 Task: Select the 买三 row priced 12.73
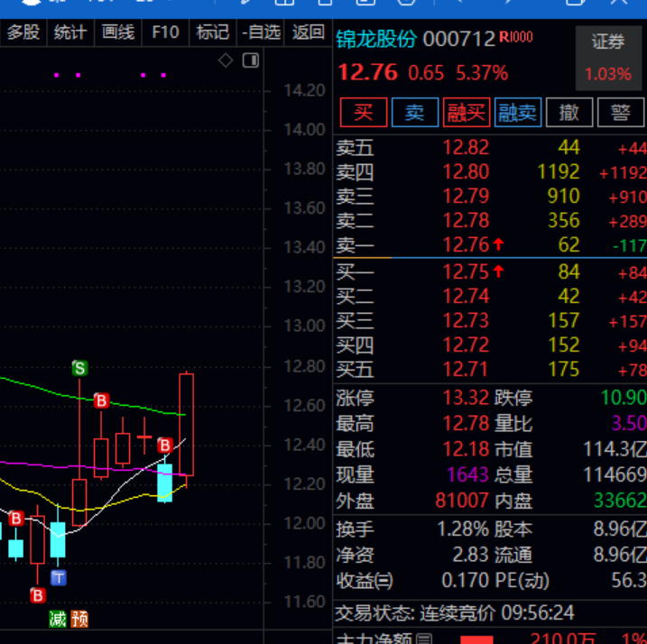(x=490, y=320)
